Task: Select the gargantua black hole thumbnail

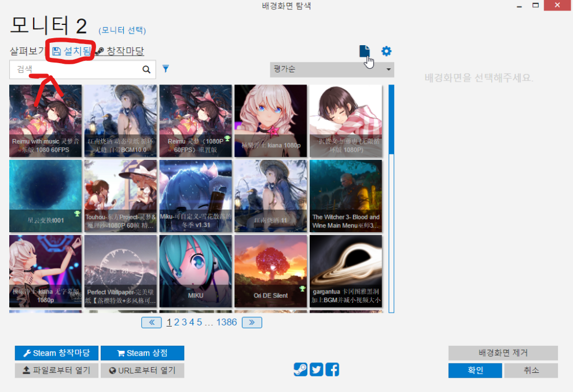Action: pyautogui.click(x=346, y=271)
